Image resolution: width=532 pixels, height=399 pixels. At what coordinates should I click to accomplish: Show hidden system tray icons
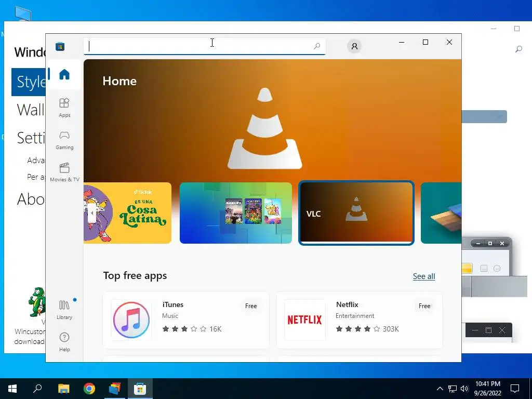[x=440, y=389]
